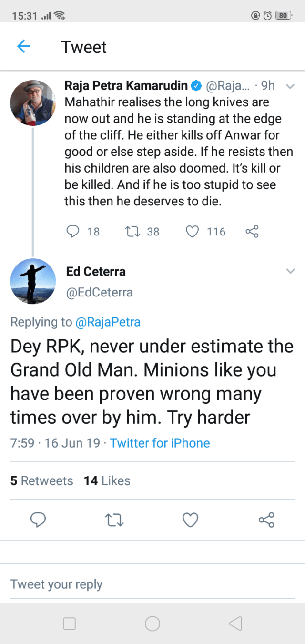Like Raja Petra Kamarudin's tweet
Viewport: 305px width, 644px height.
[192, 232]
